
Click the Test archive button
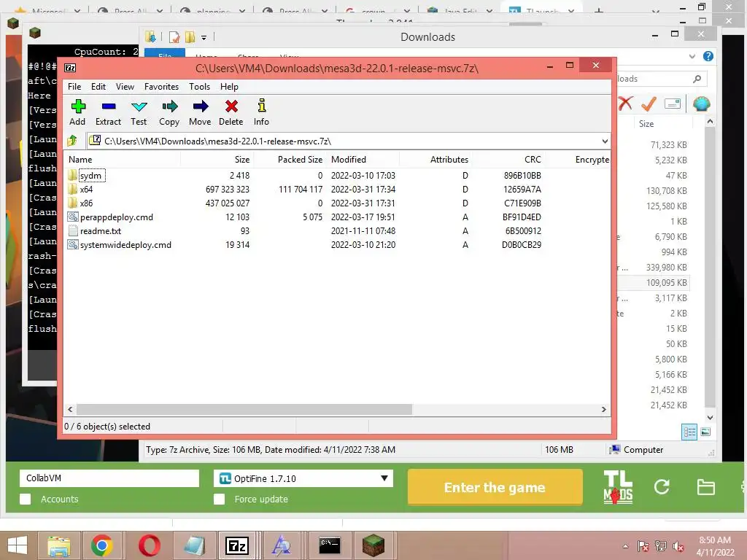(x=139, y=112)
